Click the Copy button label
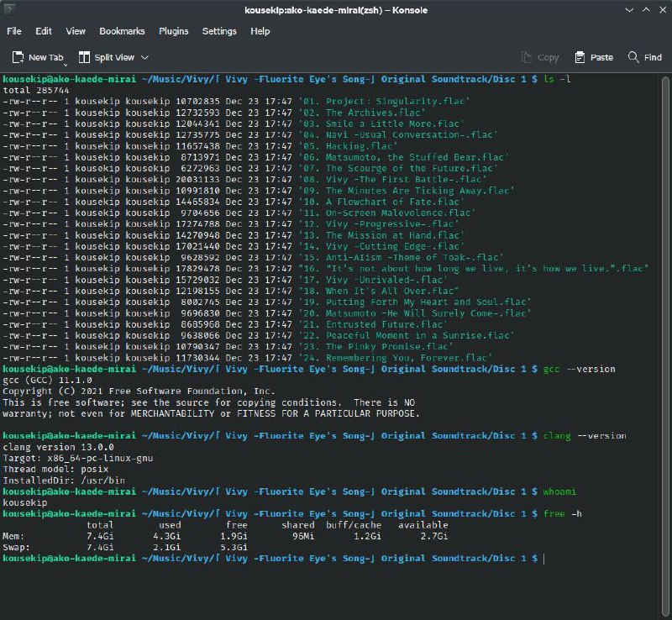The height and width of the screenshot is (620, 672). pos(549,57)
